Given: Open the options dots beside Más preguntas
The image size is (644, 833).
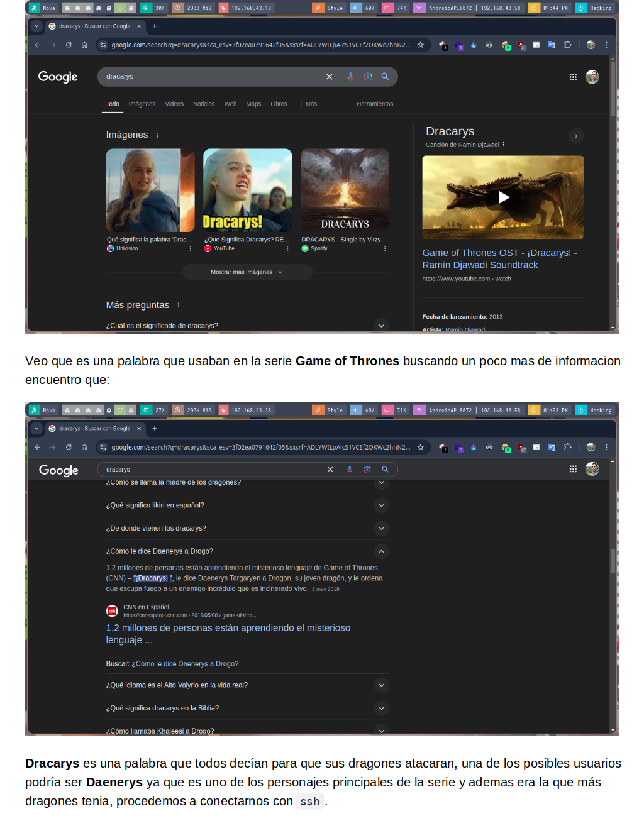Looking at the screenshot, I should pos(179,305).
